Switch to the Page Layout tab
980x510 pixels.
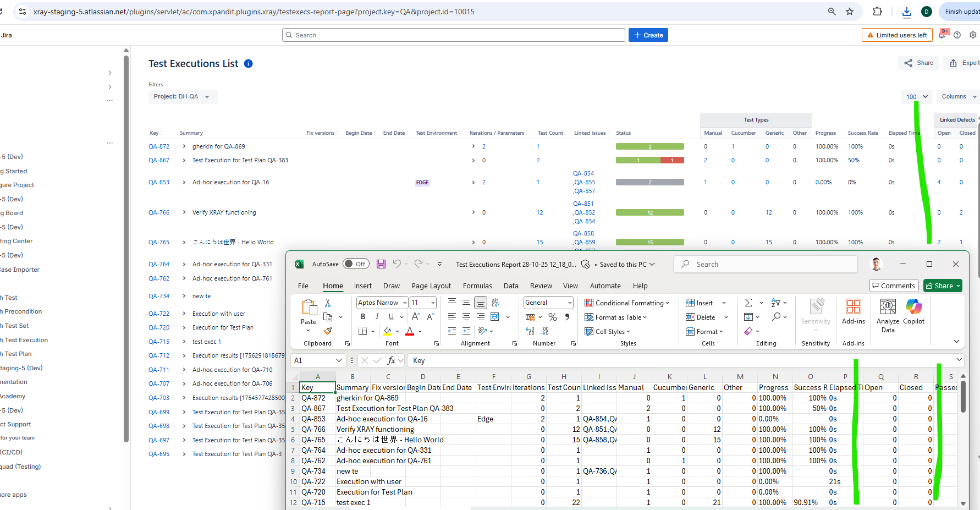431,286
